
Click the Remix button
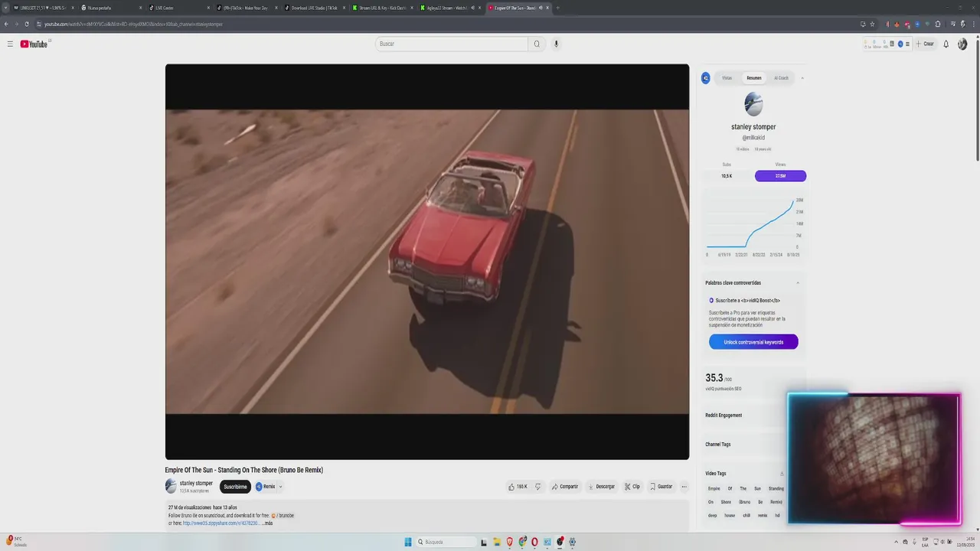(266, 487)
